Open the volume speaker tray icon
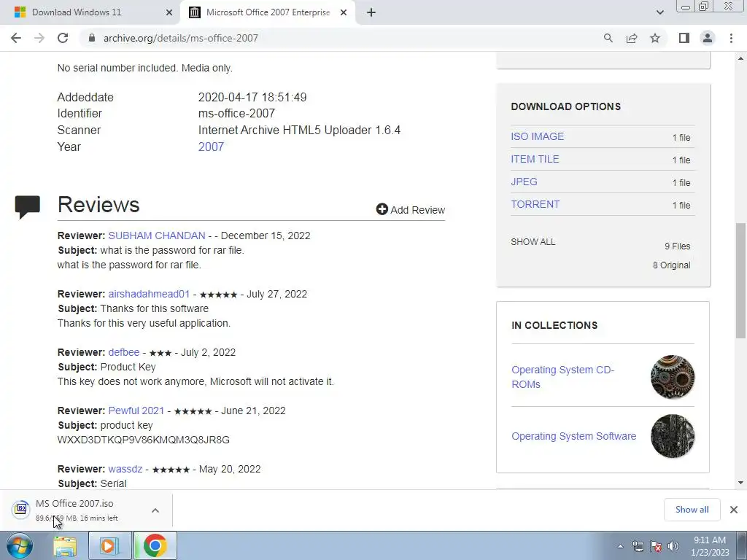 click(673, 546)
